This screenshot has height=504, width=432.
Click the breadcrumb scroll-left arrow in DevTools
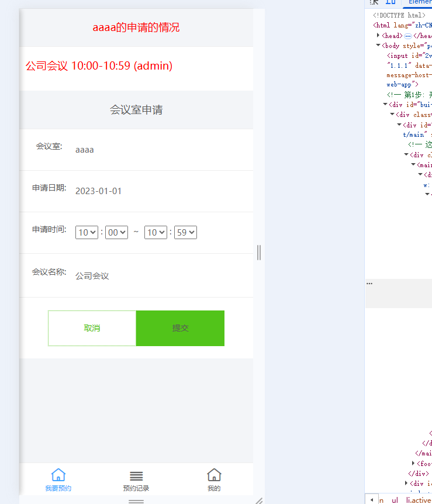pyautogui.click(x=372, y=500)
